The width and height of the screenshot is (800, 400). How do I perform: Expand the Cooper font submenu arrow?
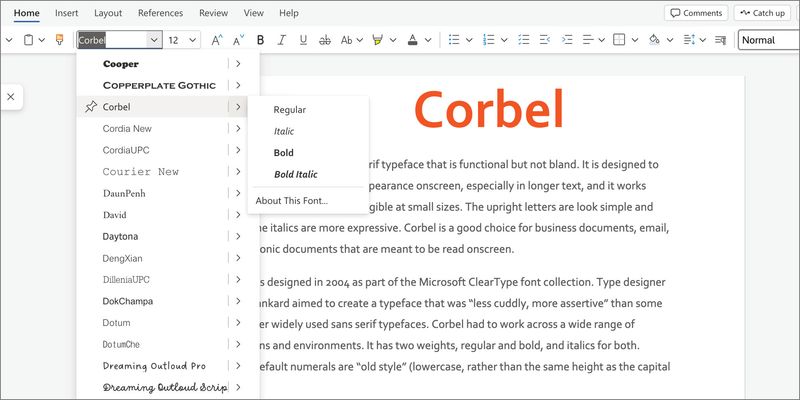pos(238,64)
